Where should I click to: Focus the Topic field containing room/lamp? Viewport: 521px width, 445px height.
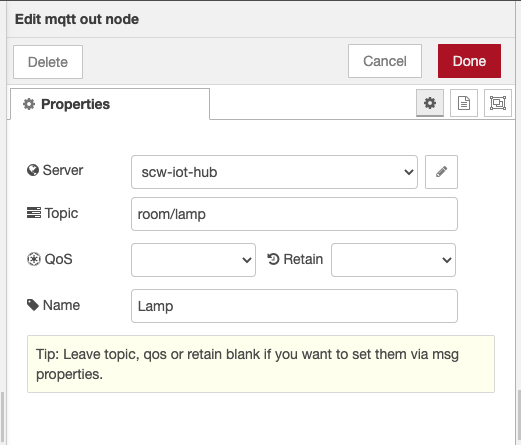coord(294,214)
